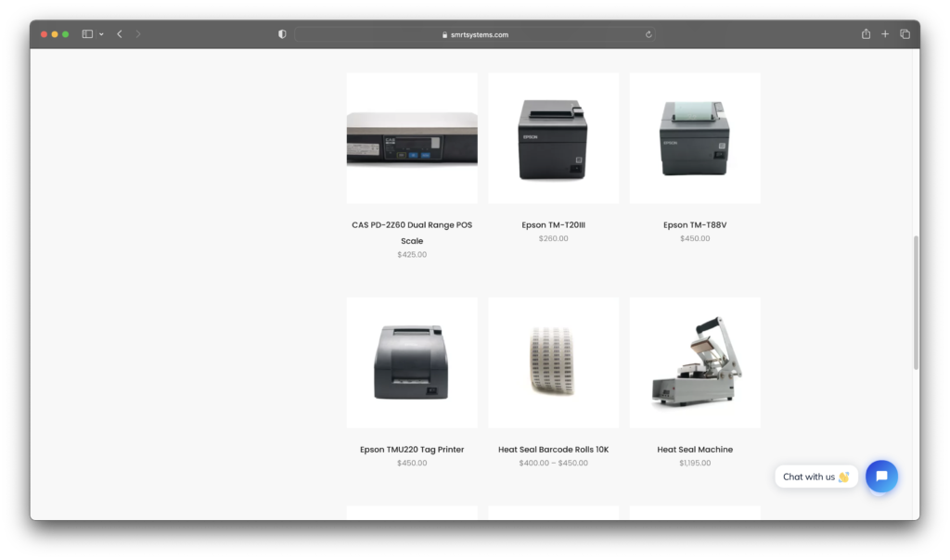Open the chat bubble button

tap(881, 477)
